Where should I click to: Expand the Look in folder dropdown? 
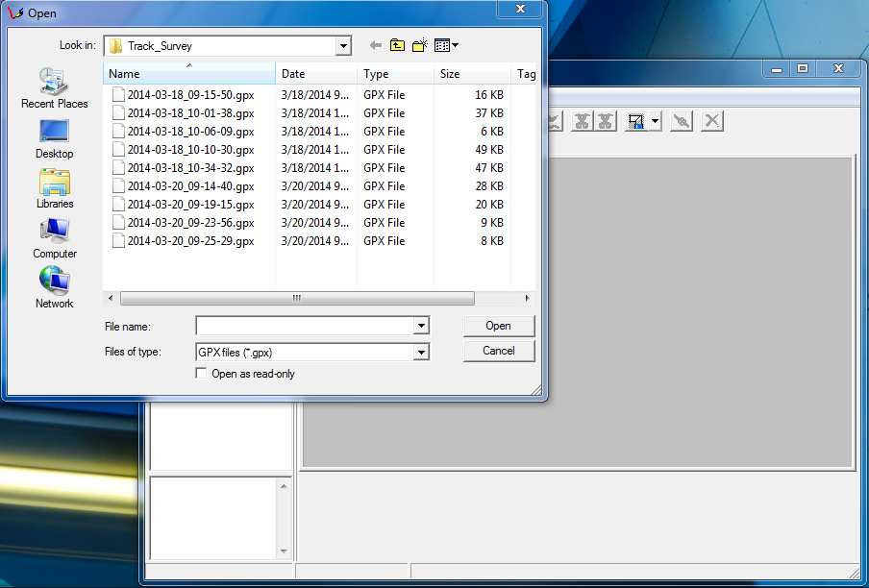click(x=343, y=46)
